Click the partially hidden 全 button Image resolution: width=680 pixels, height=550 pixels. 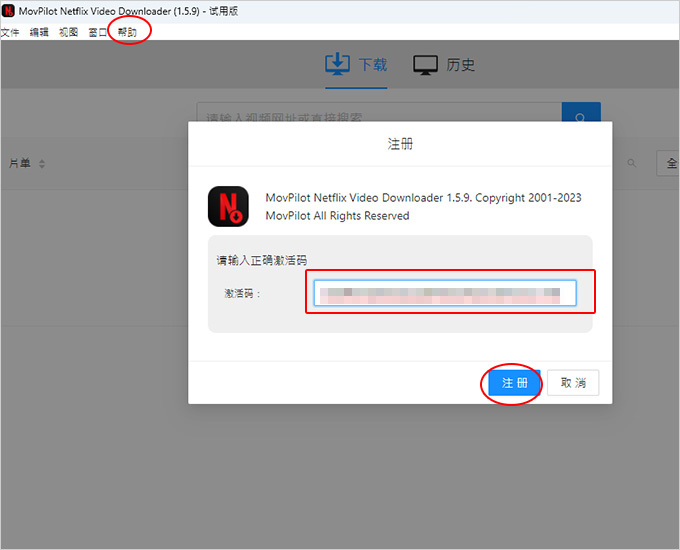click(668, 163)
